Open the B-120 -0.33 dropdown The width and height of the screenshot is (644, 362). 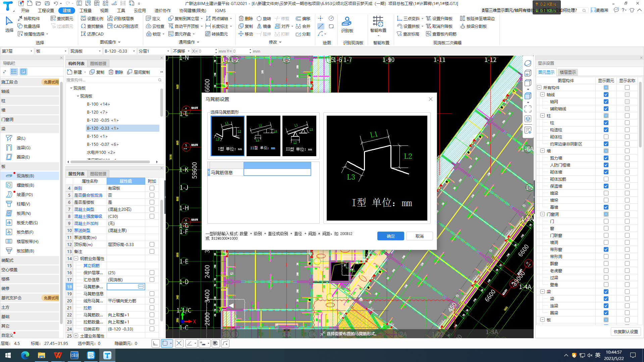(119, 51)
